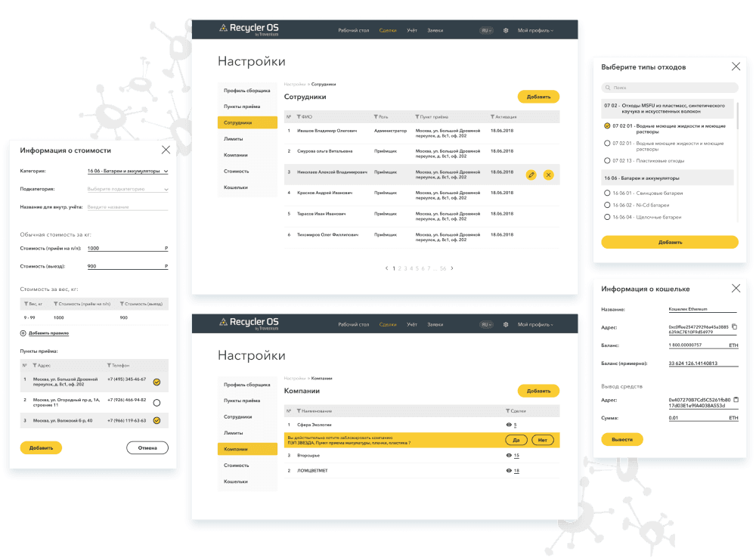The width and height of the screenshot is (756, 557).
Task: Click the Поиск search field in waste types
Action: pyautogui.click(x=669, y=87)
